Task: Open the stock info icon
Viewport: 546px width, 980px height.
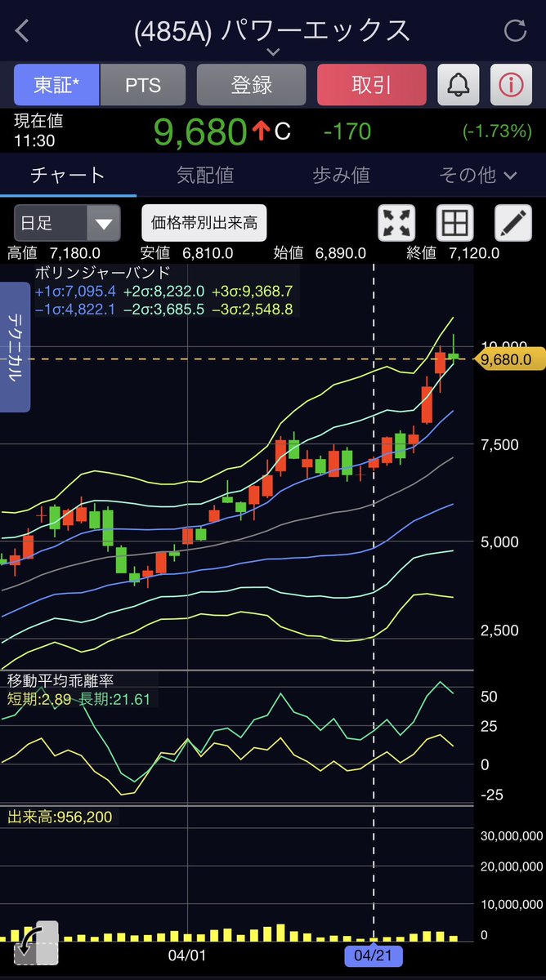Action: [512, 84]
